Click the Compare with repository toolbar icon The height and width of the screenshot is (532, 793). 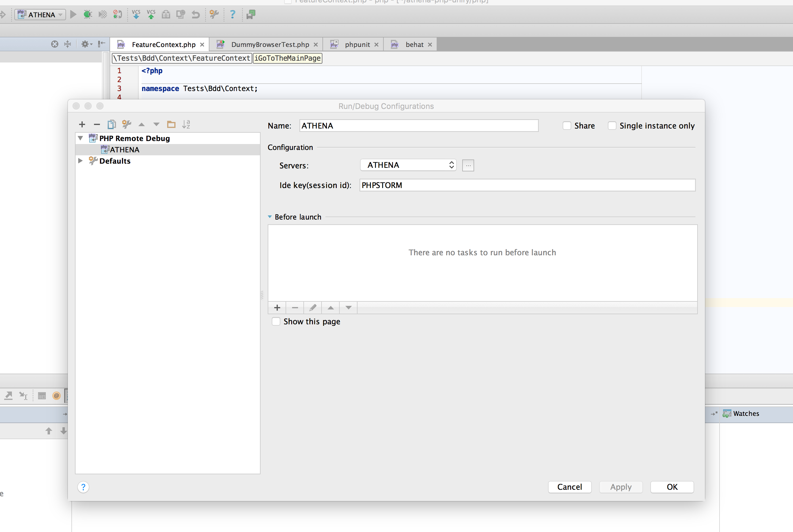[181, 14]
